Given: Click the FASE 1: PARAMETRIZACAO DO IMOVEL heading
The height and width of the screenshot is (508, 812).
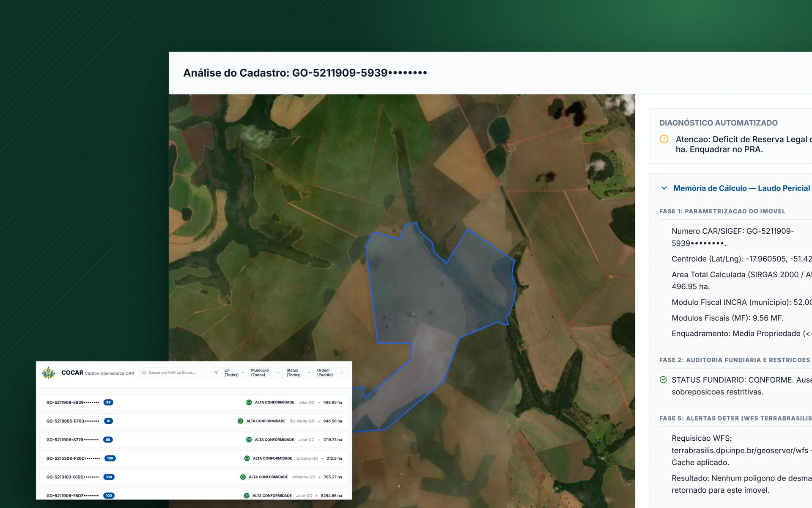Looking at the screenshot, I should [x=722, y=211].
